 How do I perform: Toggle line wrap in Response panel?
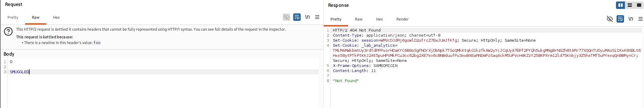pos(620,19)
